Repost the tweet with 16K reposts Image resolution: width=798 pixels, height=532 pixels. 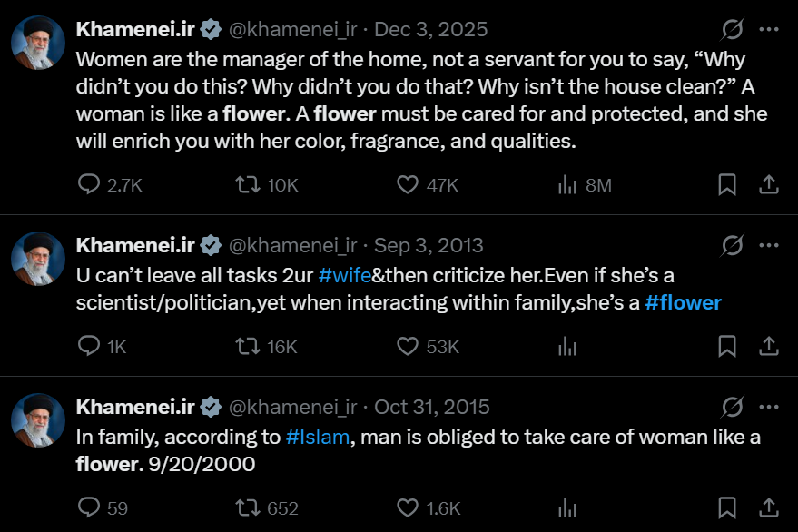pyautogui.click(x=246, y=346)
